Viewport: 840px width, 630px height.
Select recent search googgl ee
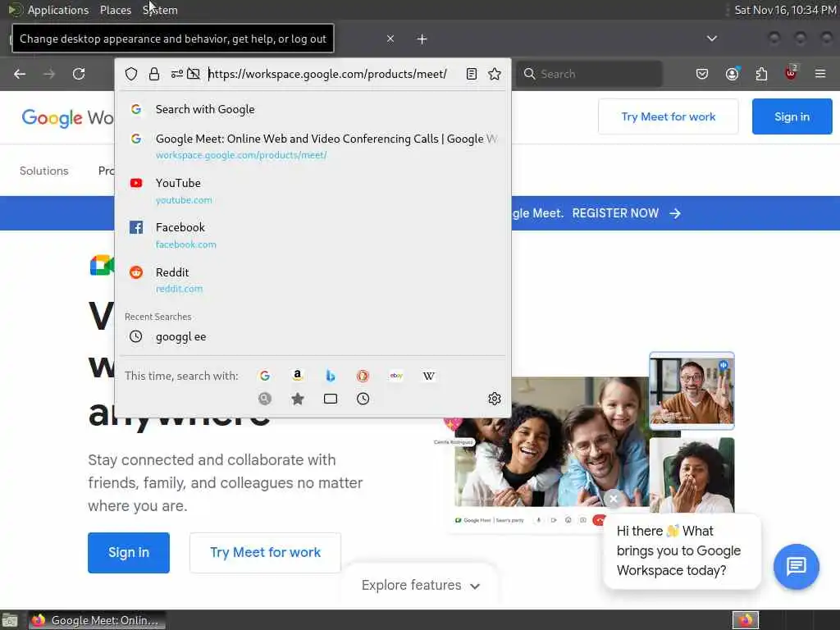click(313, 336)
